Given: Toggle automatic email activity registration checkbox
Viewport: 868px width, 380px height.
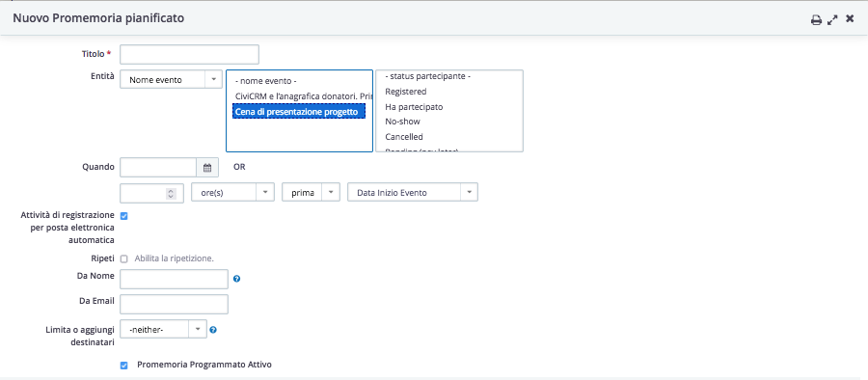Looking at the screenshot, I should 124,216.
